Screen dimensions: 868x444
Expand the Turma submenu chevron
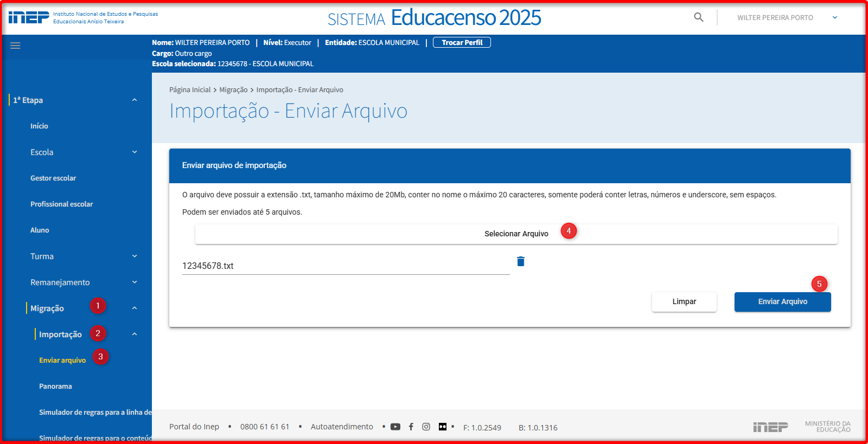135,256
